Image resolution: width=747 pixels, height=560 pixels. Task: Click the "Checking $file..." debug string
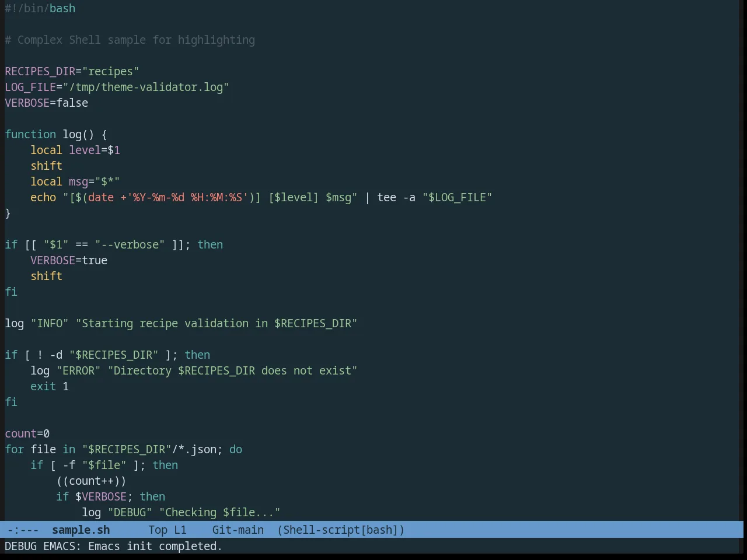[219, 512]
